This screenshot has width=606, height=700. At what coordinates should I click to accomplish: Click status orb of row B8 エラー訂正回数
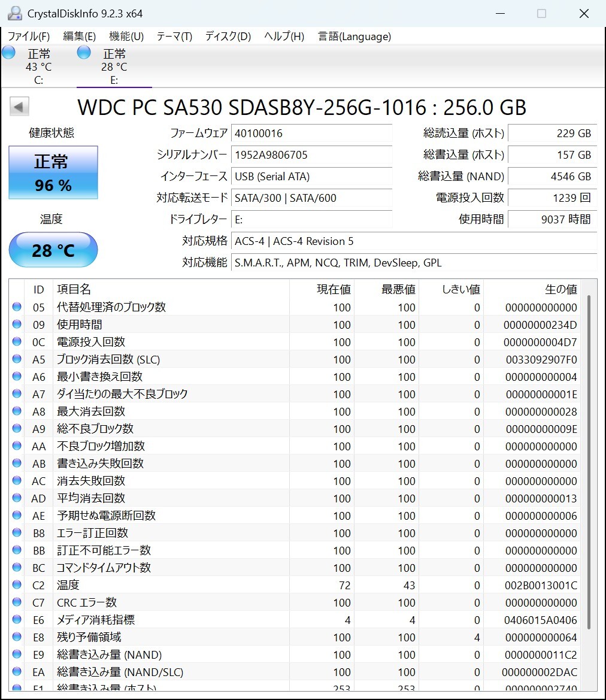click(17, 532)
